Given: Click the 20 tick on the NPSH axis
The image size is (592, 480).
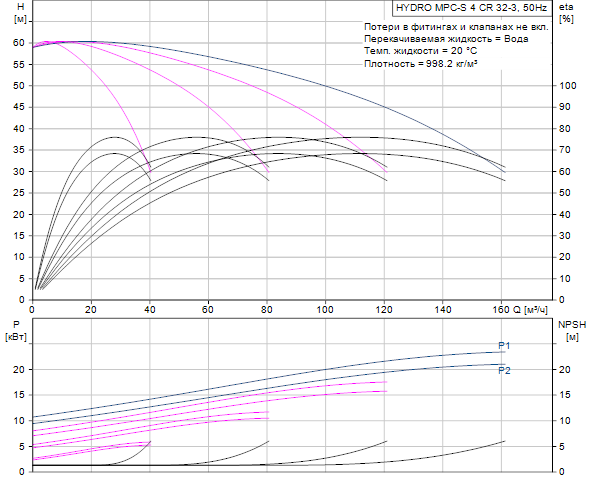Looking at the screenshot, I should point(564,370).
